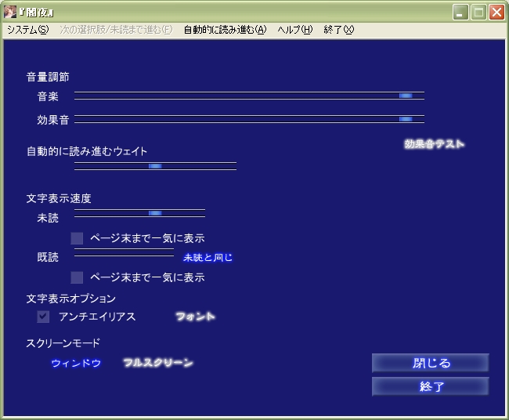
Task: Check ページ末まで一気に表示 under 既読
Action: click(77, 277)
